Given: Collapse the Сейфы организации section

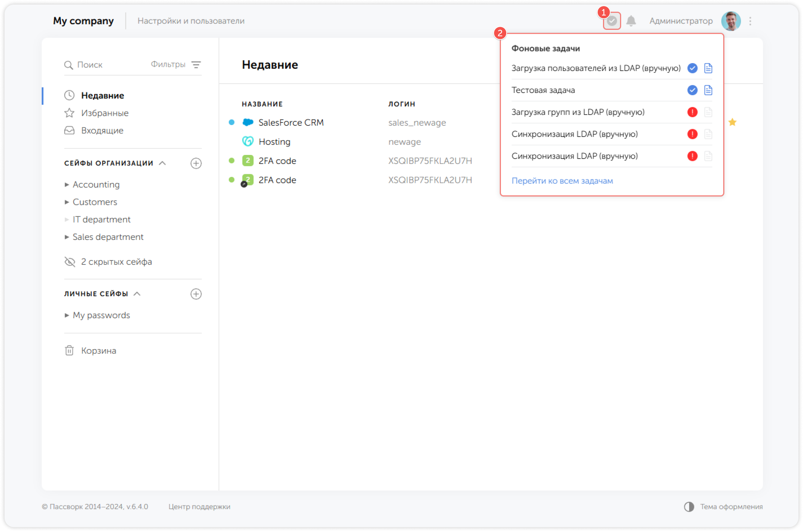Looking at the screenshot, I should pyautogui.click(x=163, y=163).
